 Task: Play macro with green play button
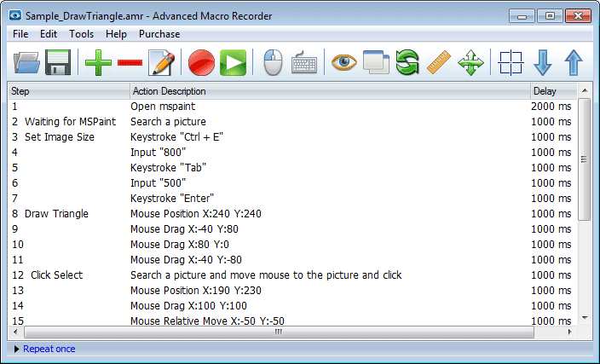[233, 62]
